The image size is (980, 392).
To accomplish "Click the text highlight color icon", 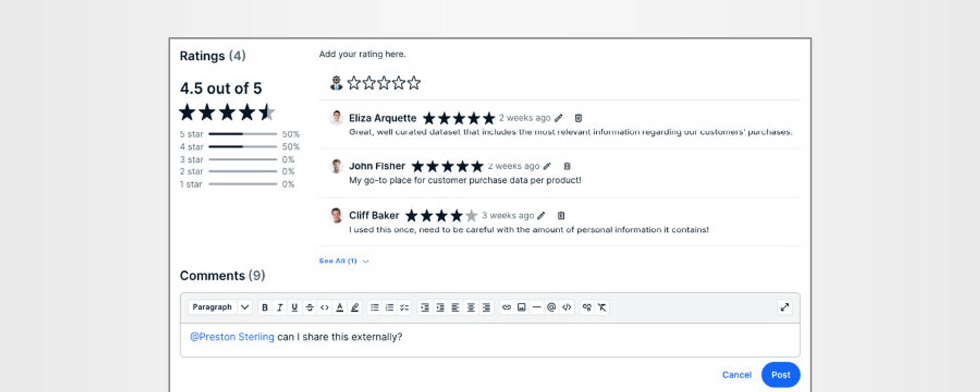I will pyautogui.click(x=355, y=308).
